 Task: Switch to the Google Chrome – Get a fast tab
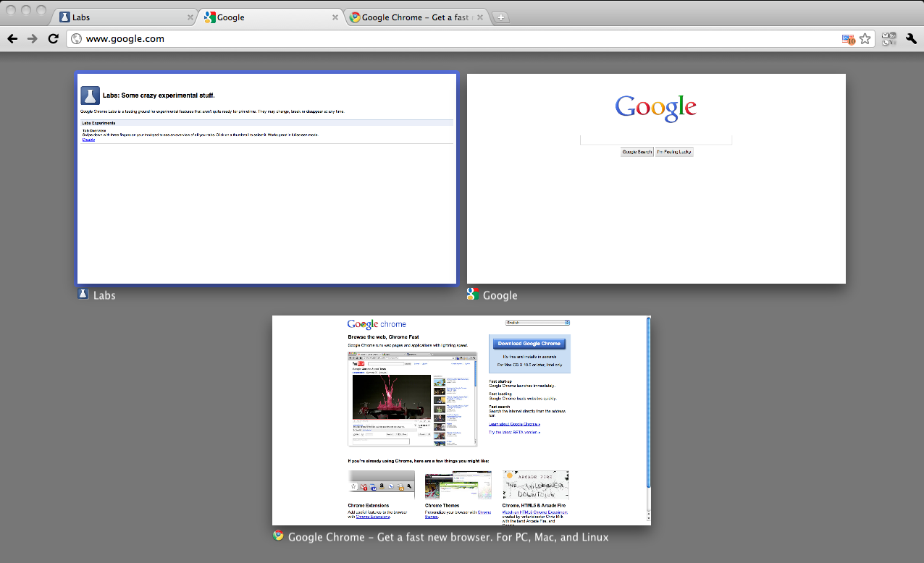[x=415, y=17]
